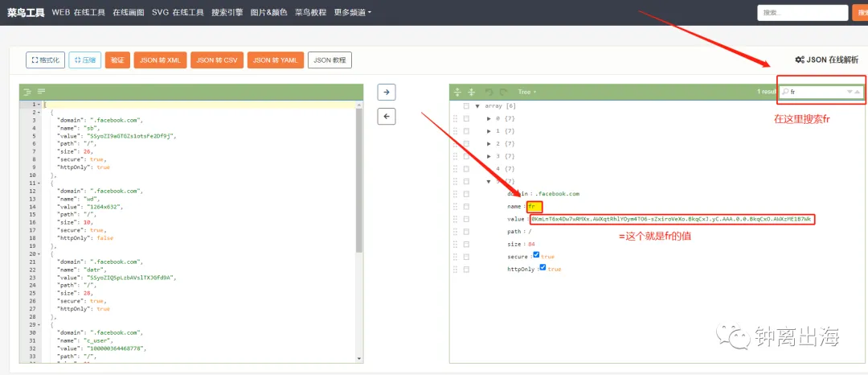Open the action menu square of value row
The height and width of the screenshot is (375, 868).
coord(466,220)
